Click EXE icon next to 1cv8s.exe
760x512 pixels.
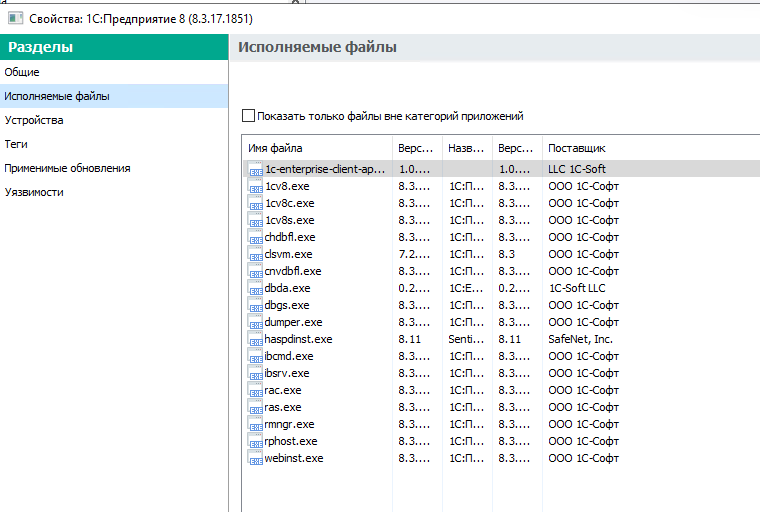[x=255, y=220]
